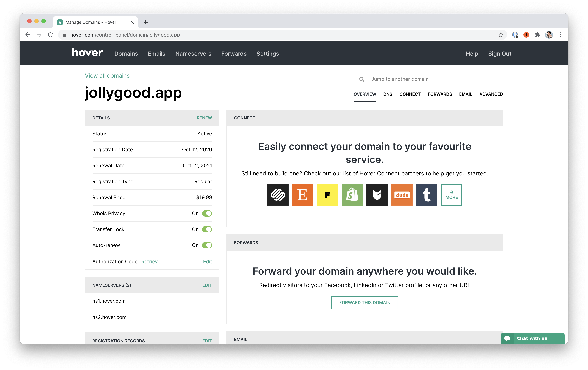Click the ns2.hover.com nameserver row
588x370 pixels.
pyautogui.click(x=152, y=317)
